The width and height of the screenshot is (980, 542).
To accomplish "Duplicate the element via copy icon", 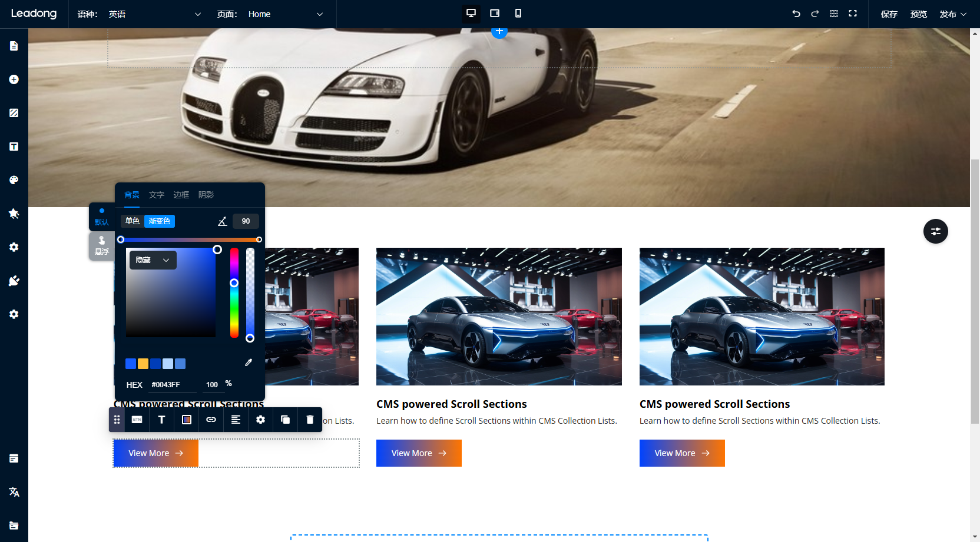I will tap(286, 420).
